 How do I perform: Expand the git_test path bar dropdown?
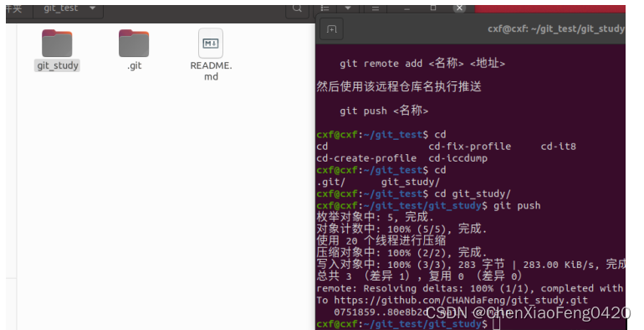click(92, 8)
